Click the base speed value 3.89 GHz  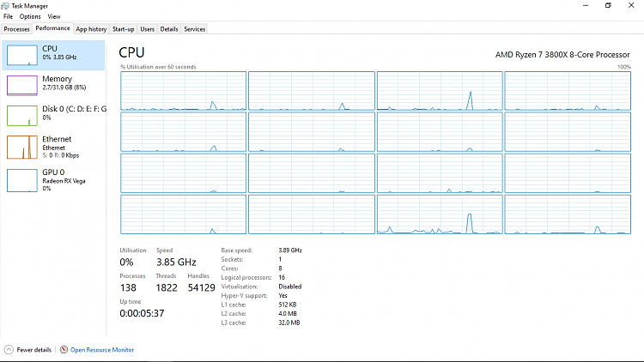(x=290, y=250)
